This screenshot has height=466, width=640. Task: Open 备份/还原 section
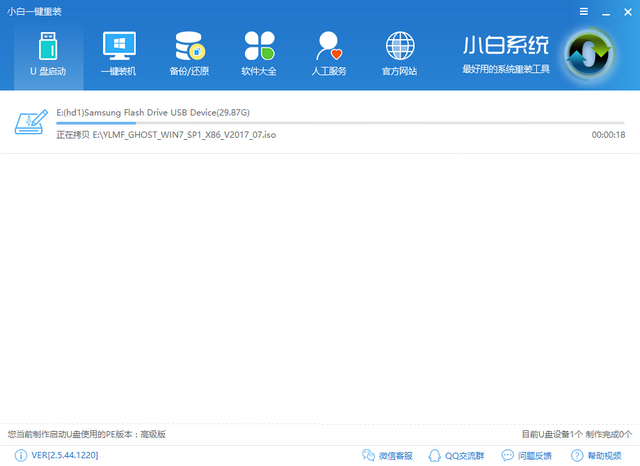188,54
